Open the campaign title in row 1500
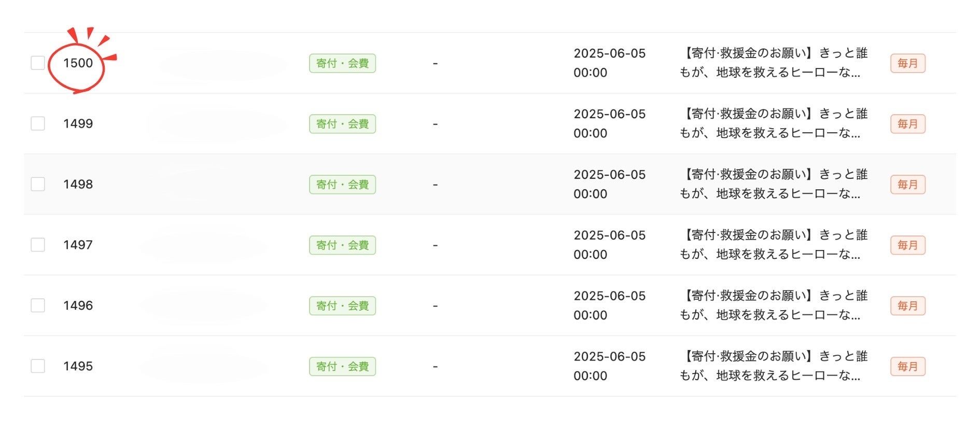The image size is (980, 429). [x=773, y=63]
